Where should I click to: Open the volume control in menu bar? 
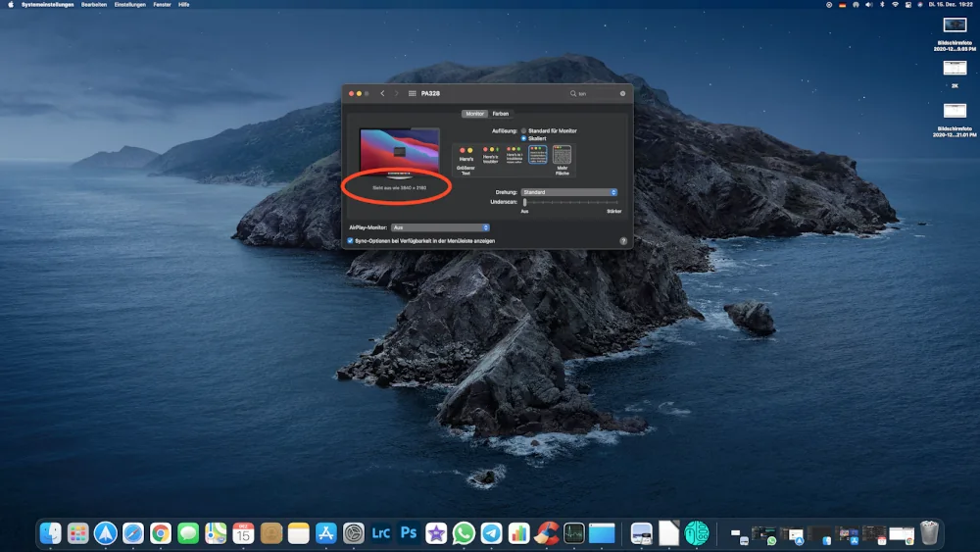pos(868,4)
